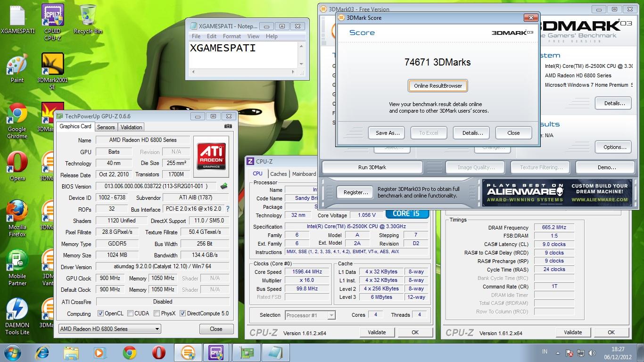This screenshot has height=362, width=644.
Task: Open the Action Center flag tray icon
Action: point(570,353)
